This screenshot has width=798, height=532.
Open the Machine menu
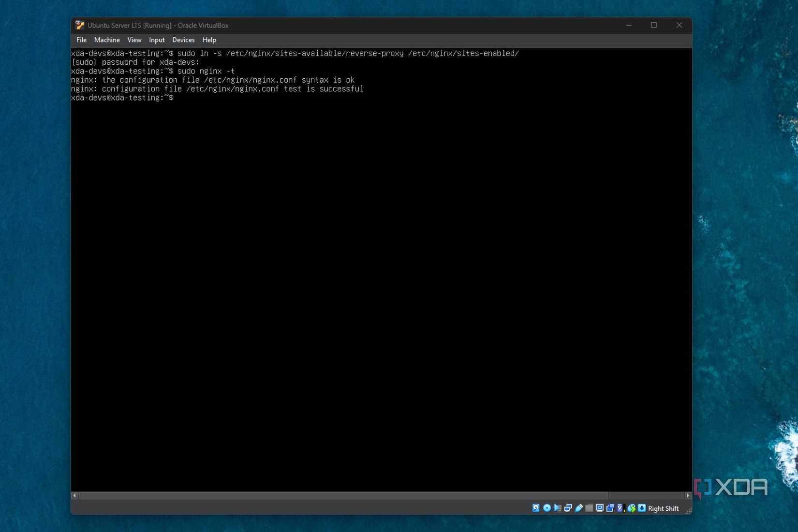click(106, 40)
